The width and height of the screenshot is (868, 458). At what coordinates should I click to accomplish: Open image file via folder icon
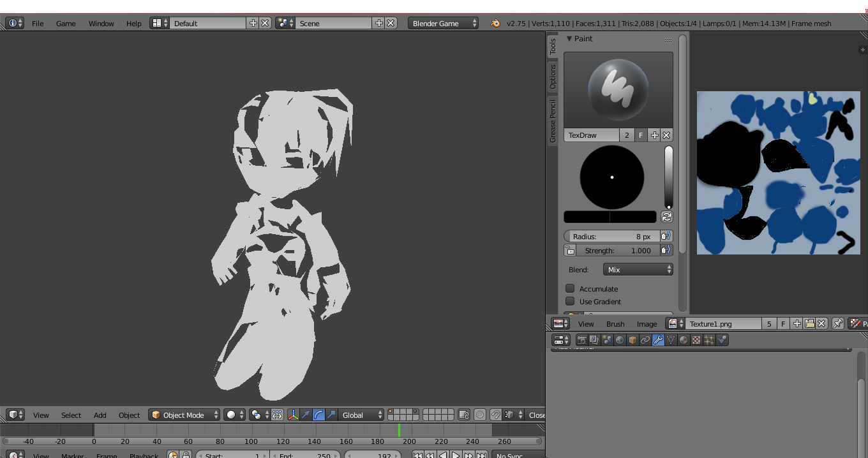click(809, 323)
